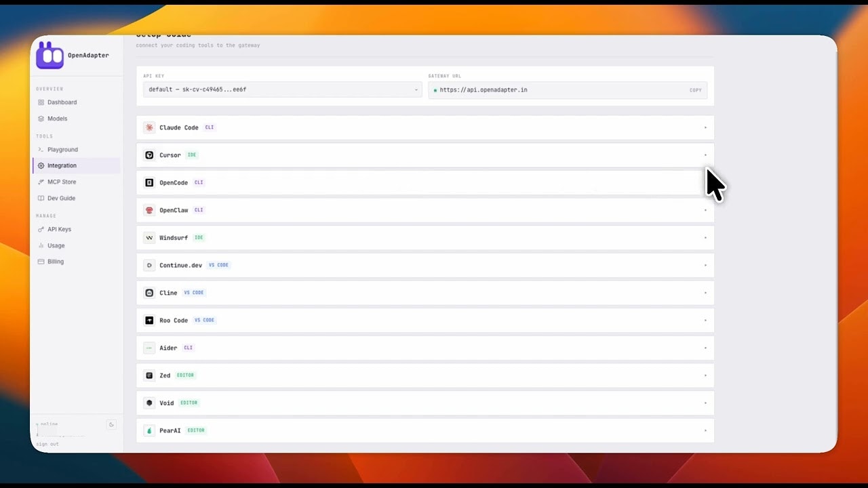The width and height of the screenshot is (868, 488).
Task: Open API Keys in the sidebar
Action: pos(76,229)
